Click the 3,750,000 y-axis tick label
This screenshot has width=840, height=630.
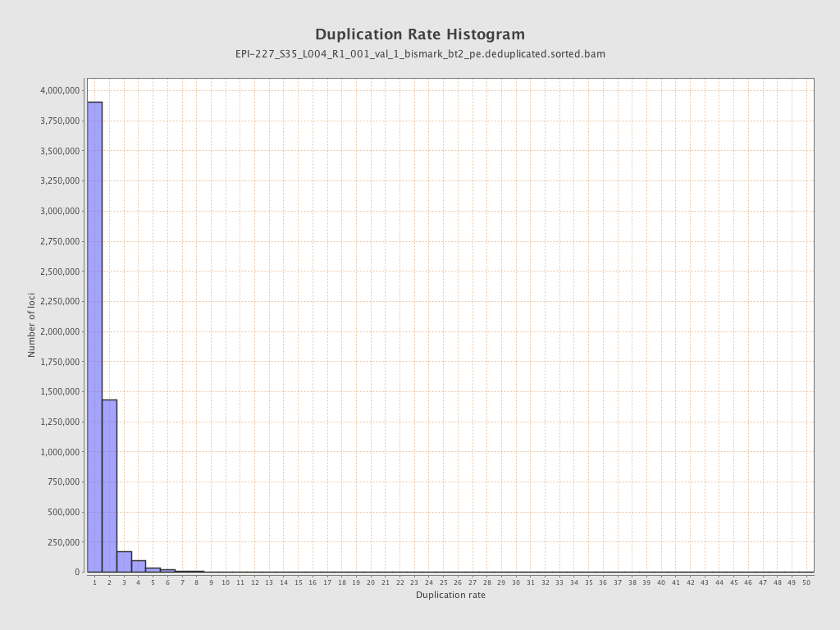(x=60, y=121)
